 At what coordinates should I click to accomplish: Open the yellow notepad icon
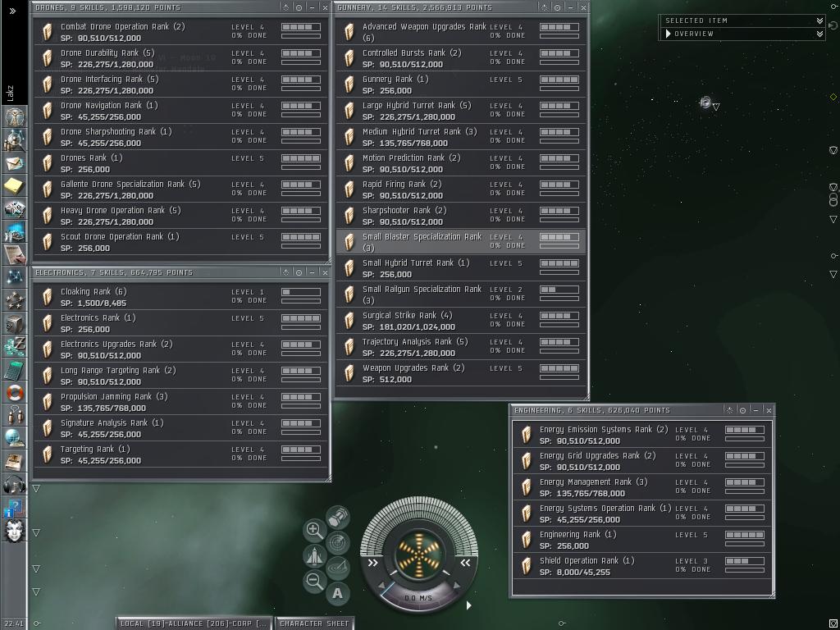tap(15, 186)
